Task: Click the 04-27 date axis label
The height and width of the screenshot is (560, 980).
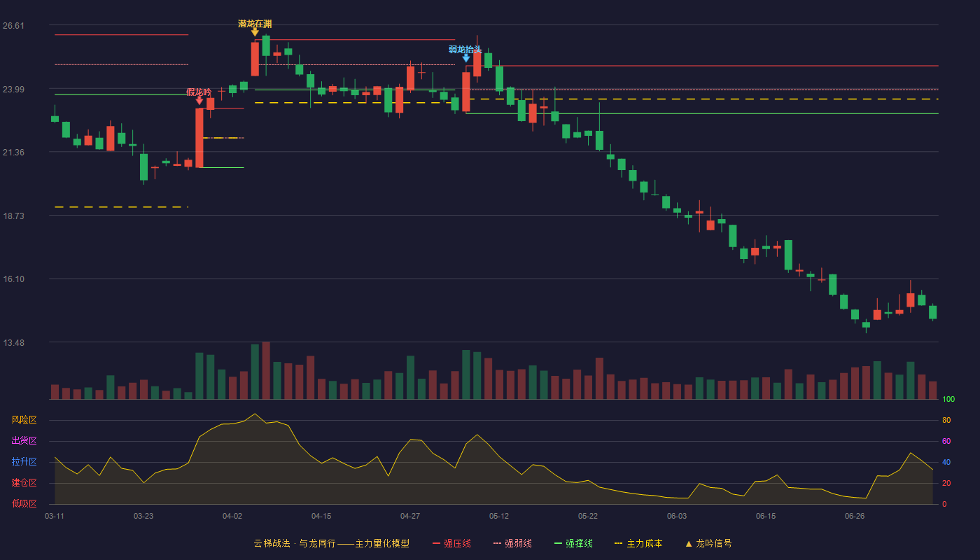Action: [x=410, y=516]
